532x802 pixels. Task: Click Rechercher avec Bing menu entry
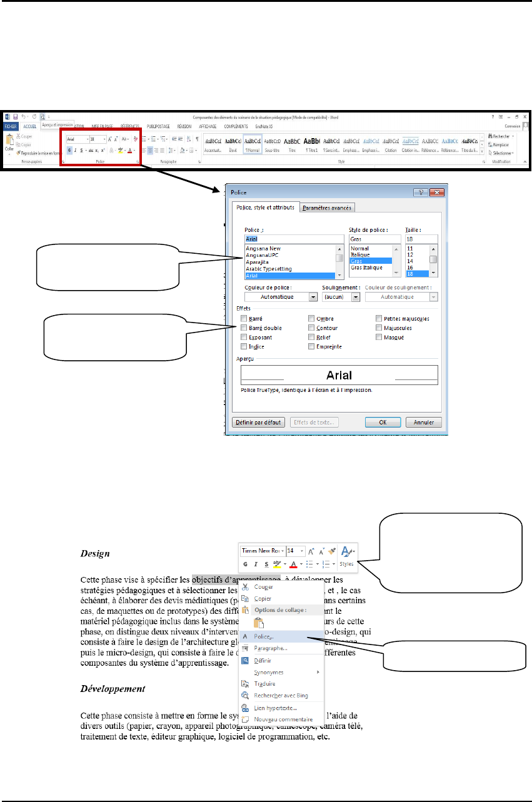pos(281,695)
